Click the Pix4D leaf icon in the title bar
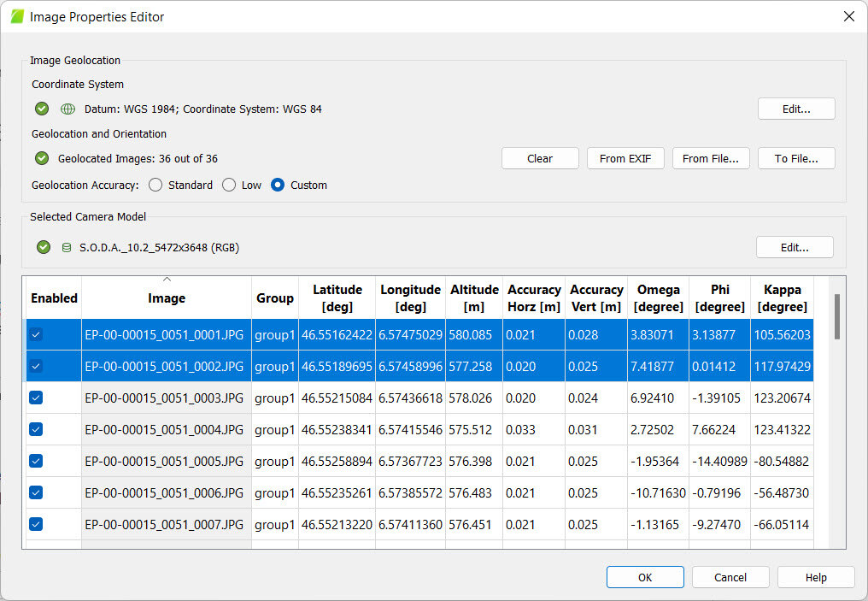Screen dimensions: 868x601 pyautogui.click(x=16, y=15)
